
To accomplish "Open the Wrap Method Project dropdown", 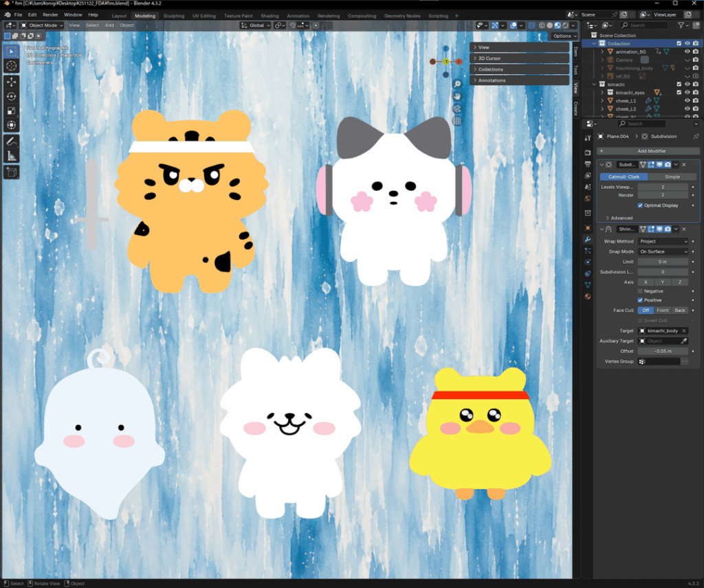I will click(663, 241).
